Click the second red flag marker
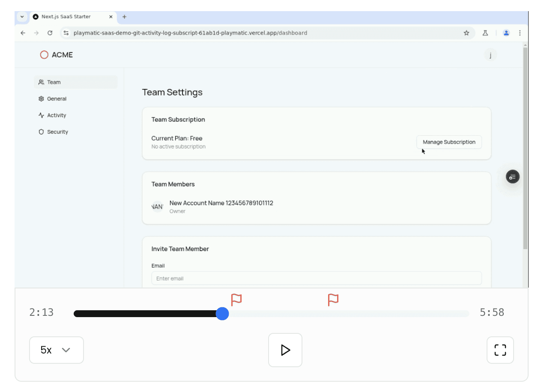The height and width of the screenshot is (392, 550). (x=333, y=300)
